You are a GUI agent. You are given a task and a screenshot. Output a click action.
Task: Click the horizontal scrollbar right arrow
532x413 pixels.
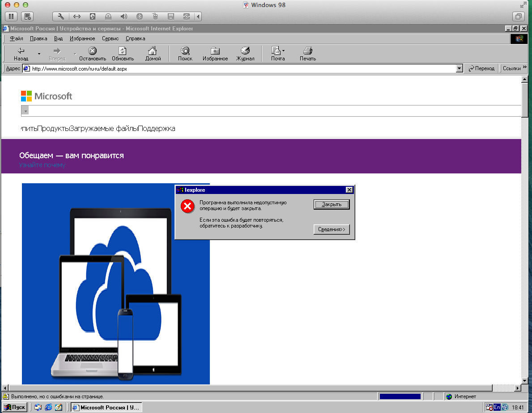[x=517, y=388]
